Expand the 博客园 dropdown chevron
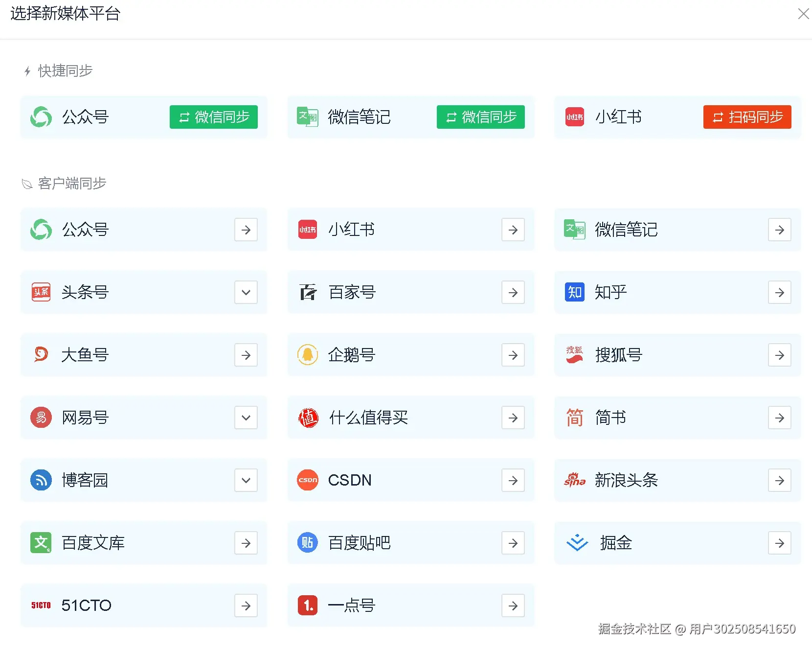The height and width of the screenshot is (652, 812). 246,480
